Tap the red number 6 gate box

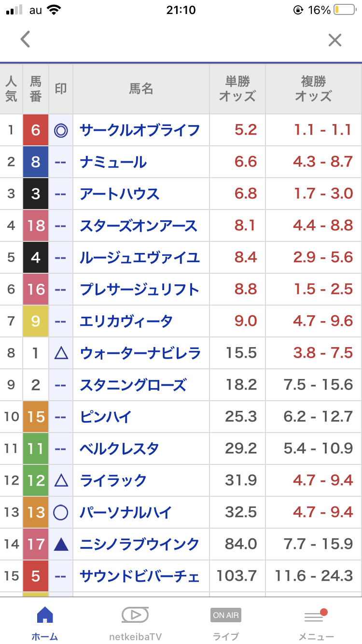[36, 130]
